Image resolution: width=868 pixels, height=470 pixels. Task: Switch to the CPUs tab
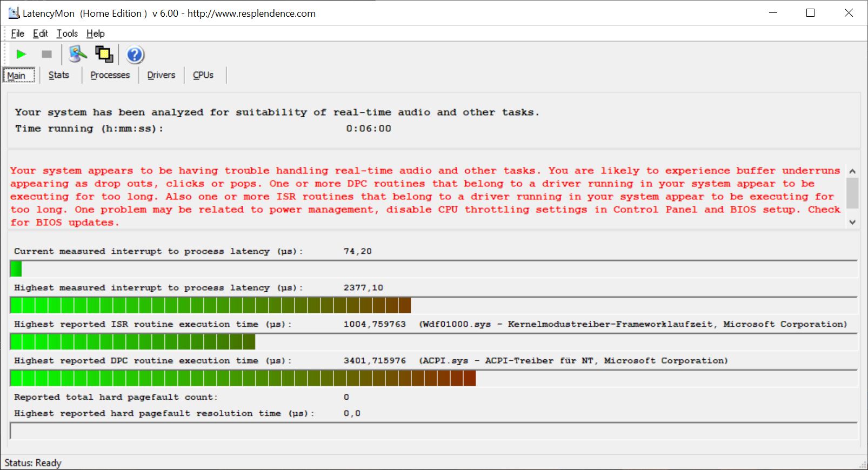tap(203, 75)
